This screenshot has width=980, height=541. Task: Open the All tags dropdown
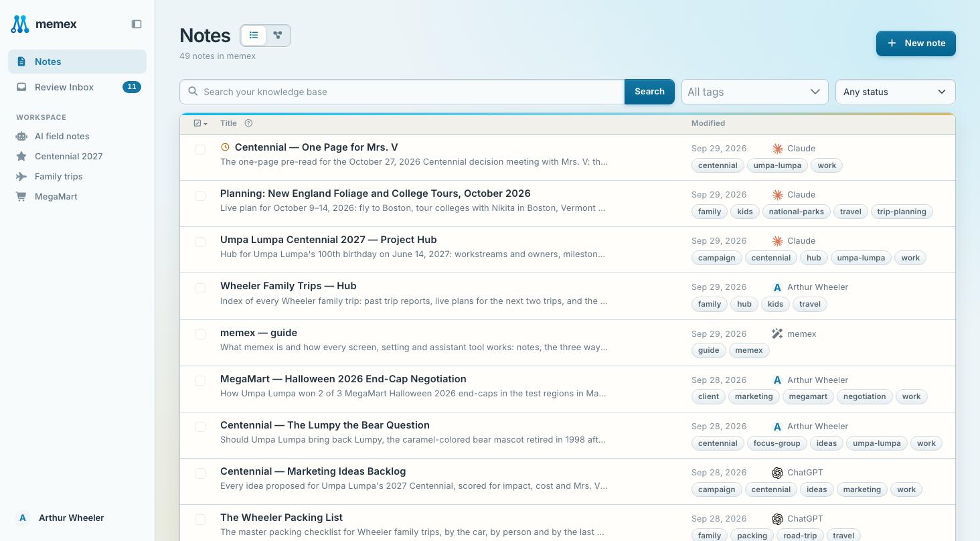click(x=754, y=92)
